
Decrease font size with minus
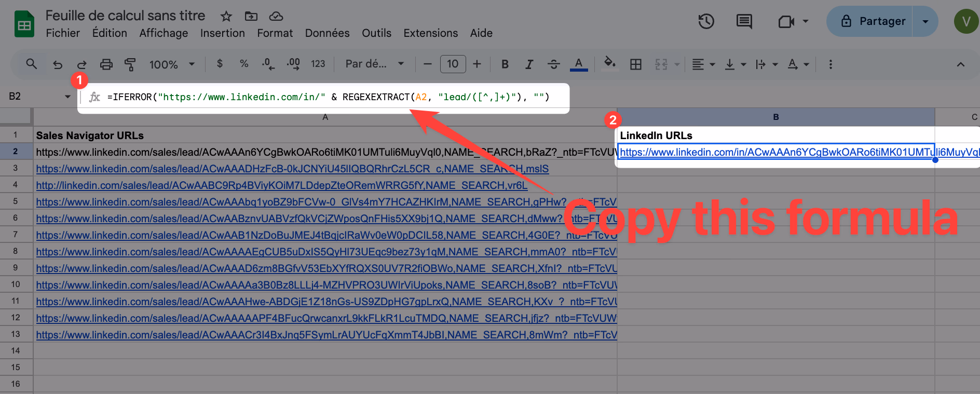[428, 64]
